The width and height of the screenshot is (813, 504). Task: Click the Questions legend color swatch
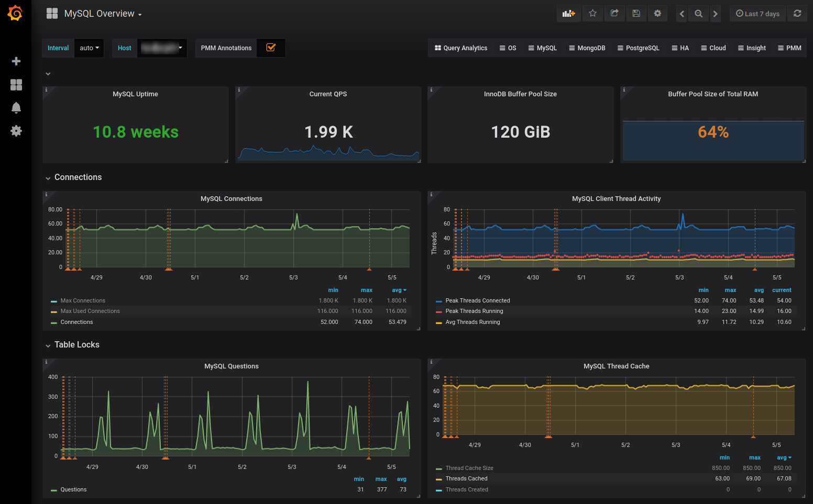[x=53, y=490]
